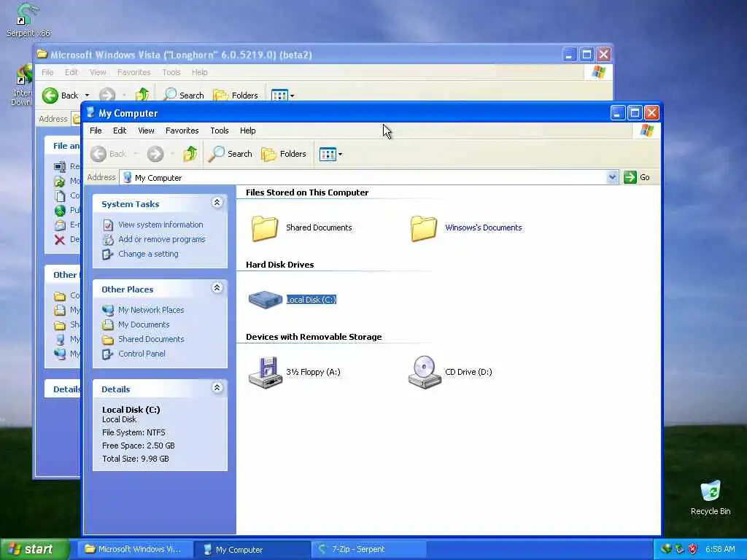747x560 pixels.
Task: Open Shared Documents link in Other Places
Action: tap(151, 340)
